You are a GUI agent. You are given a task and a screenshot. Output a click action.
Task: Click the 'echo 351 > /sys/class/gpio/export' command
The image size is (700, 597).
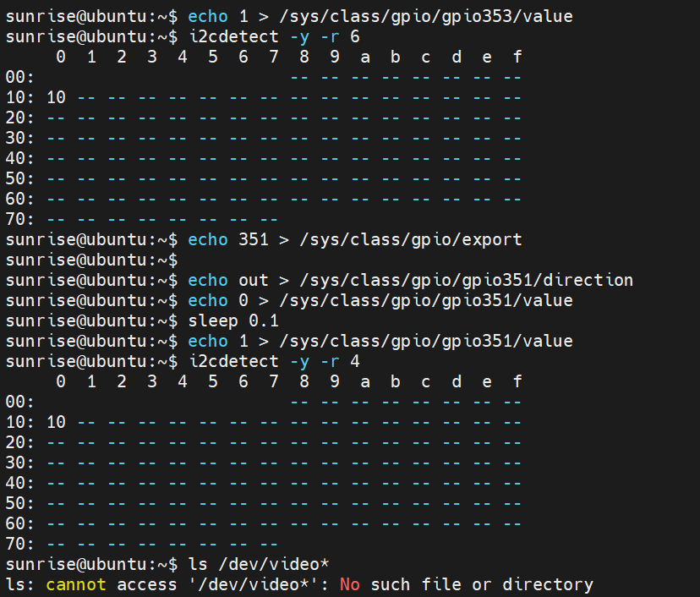(x=354, y=239)
